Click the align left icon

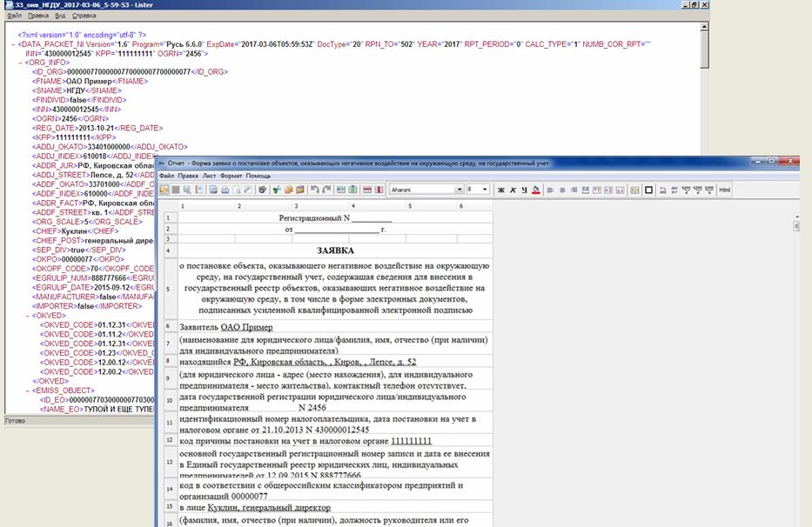(x=551, y=190)
